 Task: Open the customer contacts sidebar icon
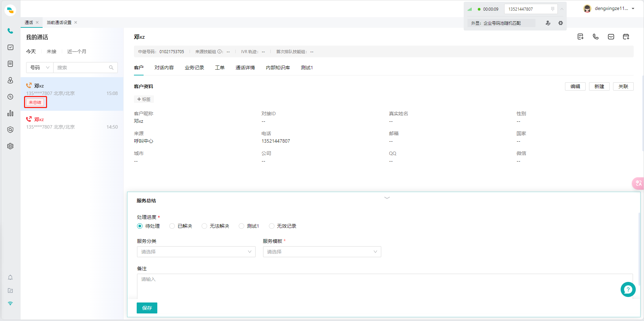tap(10, 80)
